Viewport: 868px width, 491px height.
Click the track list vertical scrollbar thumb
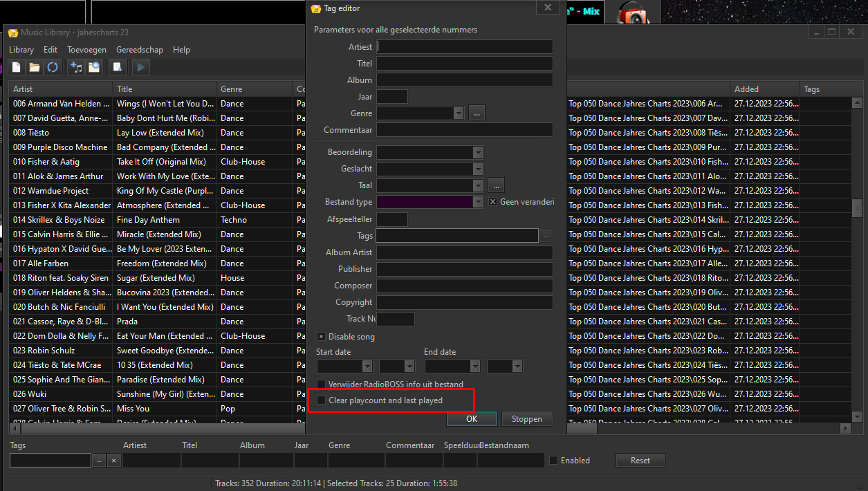click(857, 207)
